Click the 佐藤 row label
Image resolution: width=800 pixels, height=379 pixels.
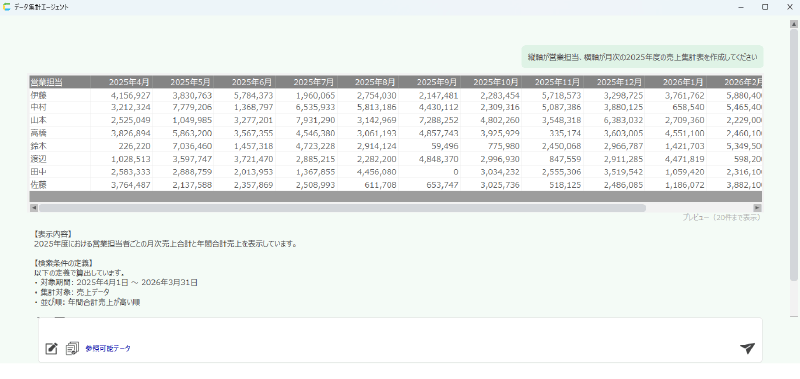click(x=39, y=185)
